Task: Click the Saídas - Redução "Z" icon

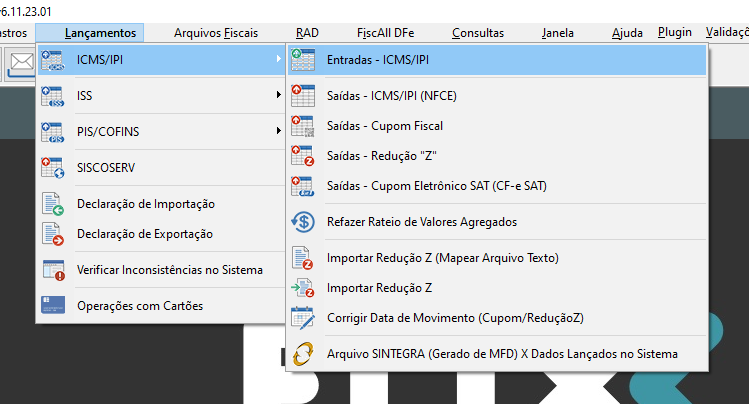Action: coord(303,156)
